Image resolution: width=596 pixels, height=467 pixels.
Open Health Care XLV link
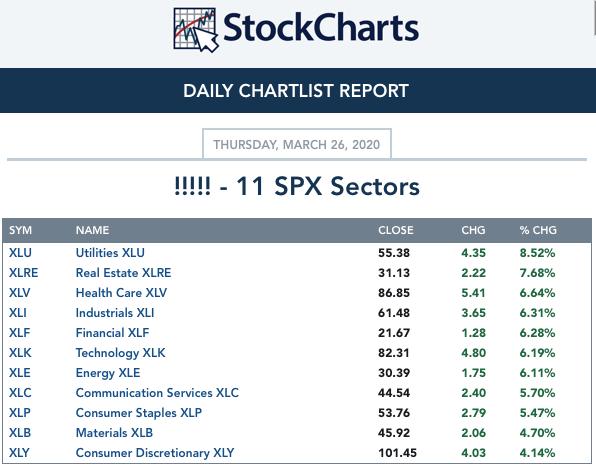121,293
